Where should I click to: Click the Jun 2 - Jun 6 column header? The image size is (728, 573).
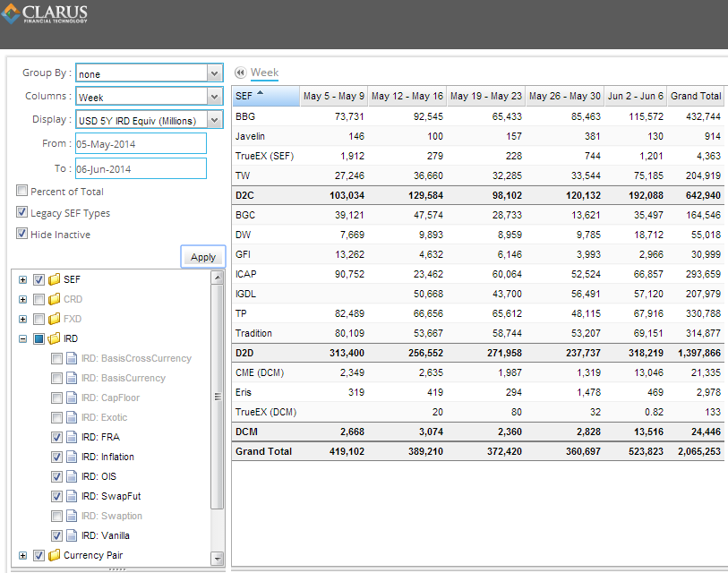[636, 96]
